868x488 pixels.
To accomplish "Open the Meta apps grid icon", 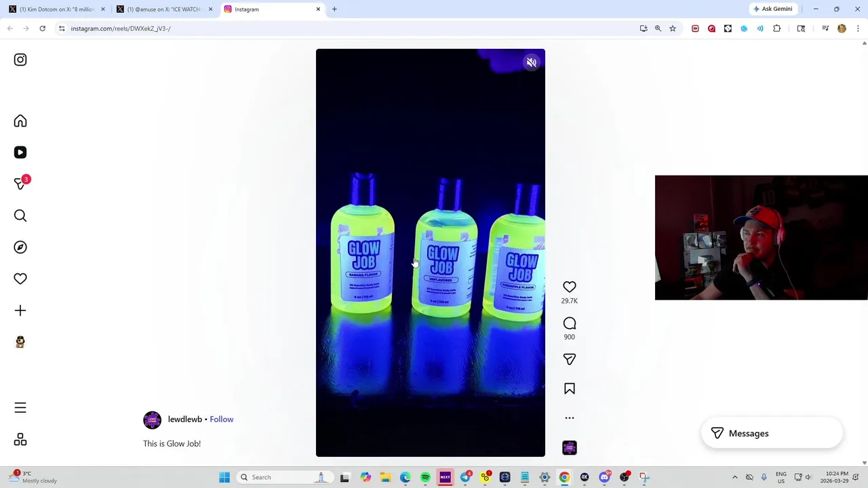I will click(20, 440).
